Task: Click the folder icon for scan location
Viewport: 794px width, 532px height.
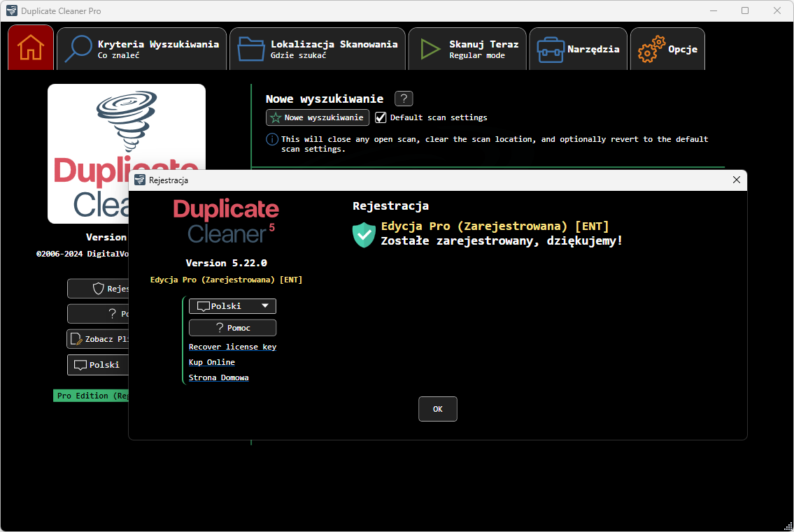Action: (251, 49)
